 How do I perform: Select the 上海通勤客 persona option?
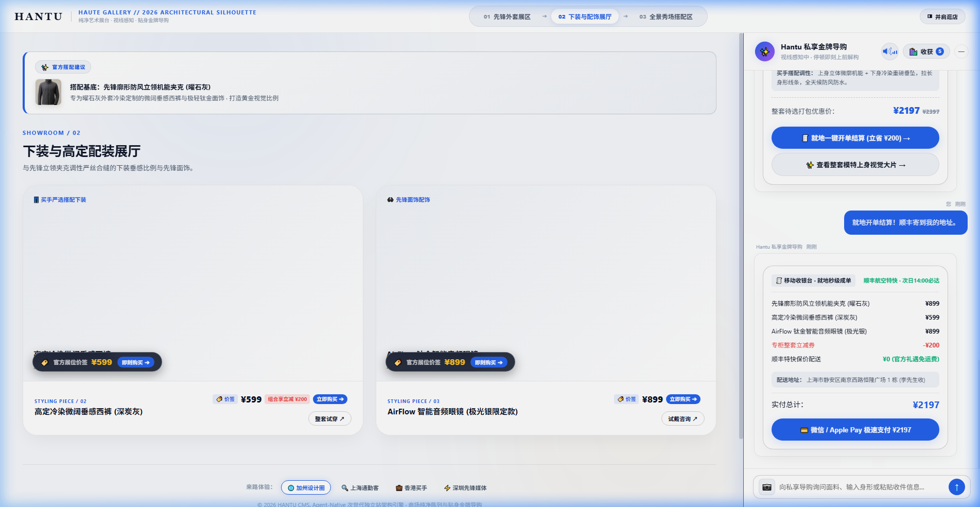[x=360, y=488]
